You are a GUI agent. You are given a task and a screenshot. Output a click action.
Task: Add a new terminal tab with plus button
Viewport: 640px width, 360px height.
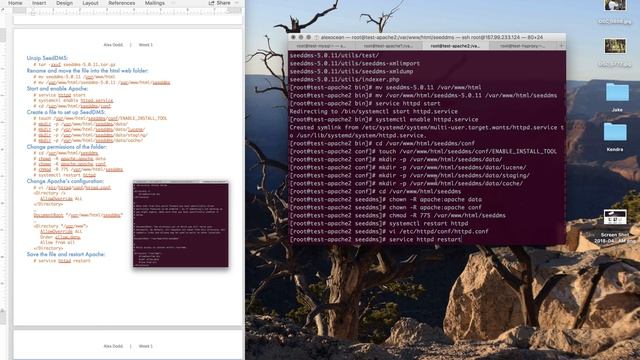point(562,46)
